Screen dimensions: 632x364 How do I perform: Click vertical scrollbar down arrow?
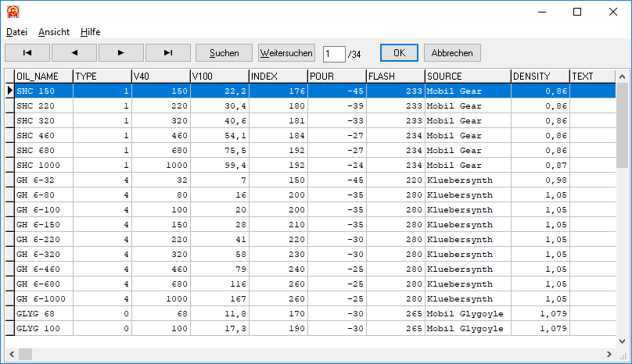click(x=622, y=341)
